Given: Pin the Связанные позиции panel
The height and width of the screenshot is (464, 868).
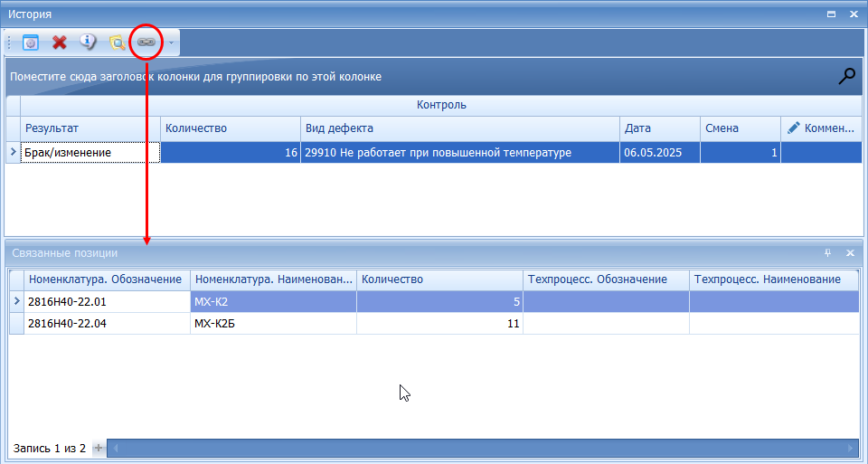Looking at the screenshot, I should click(x=827, y=253).
